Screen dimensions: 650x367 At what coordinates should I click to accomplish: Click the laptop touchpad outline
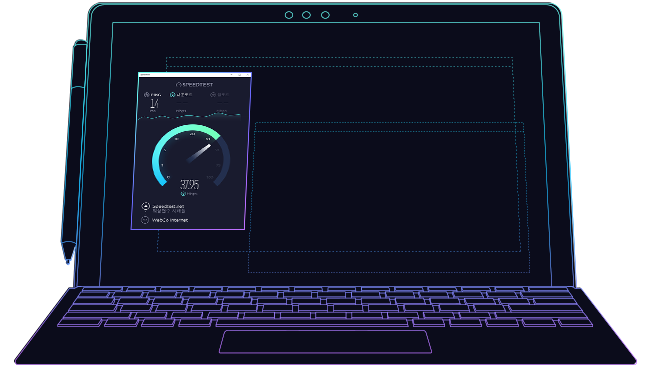325,342
